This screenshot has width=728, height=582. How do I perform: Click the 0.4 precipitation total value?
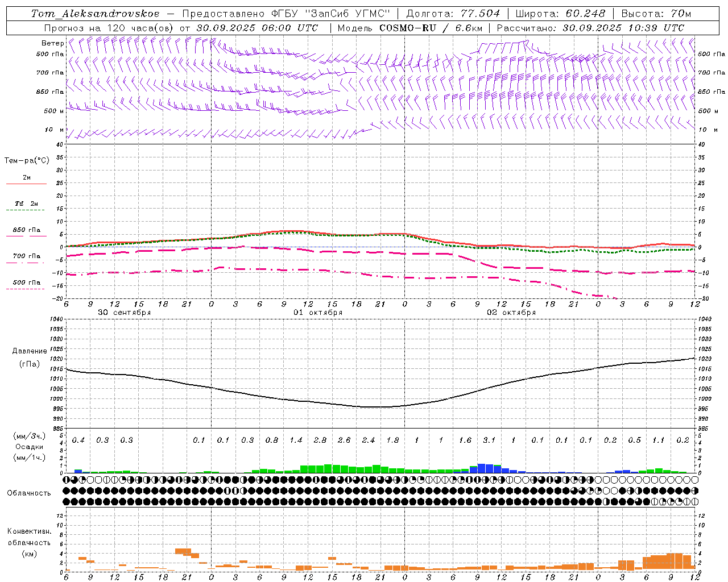[78, 440]
